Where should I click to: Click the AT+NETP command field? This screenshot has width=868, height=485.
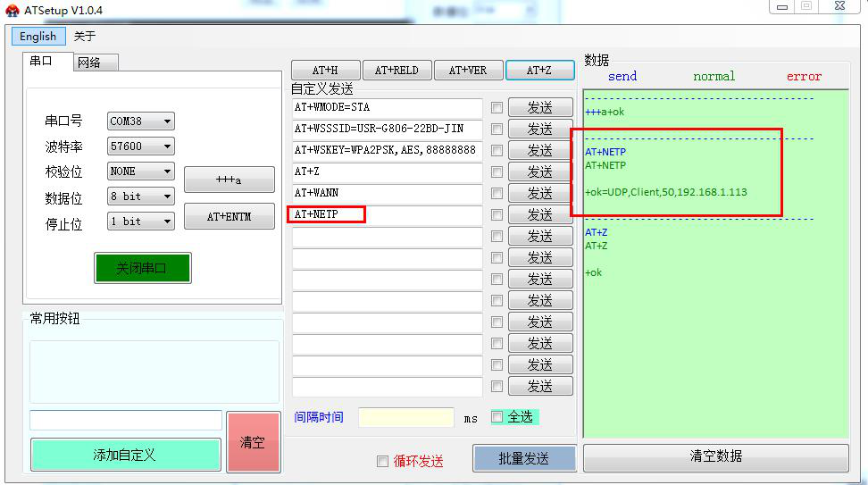pyautogui.click(x=387, y=215)
